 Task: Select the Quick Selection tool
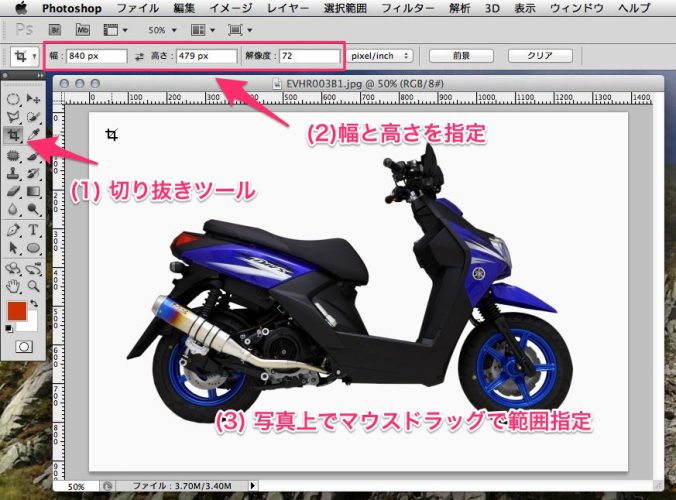click(x=33, y=117)
